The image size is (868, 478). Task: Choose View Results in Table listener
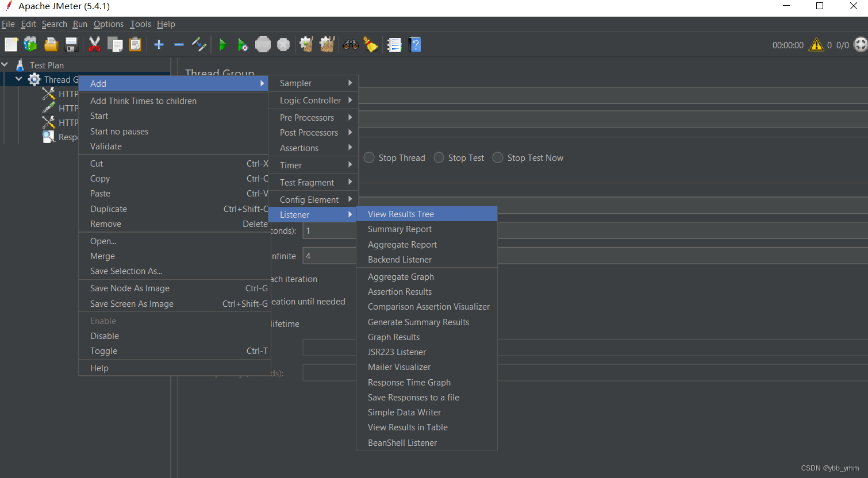427,427
